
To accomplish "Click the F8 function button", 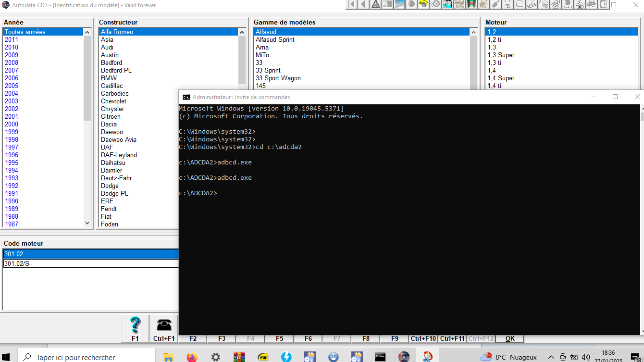I will point(366,338).
